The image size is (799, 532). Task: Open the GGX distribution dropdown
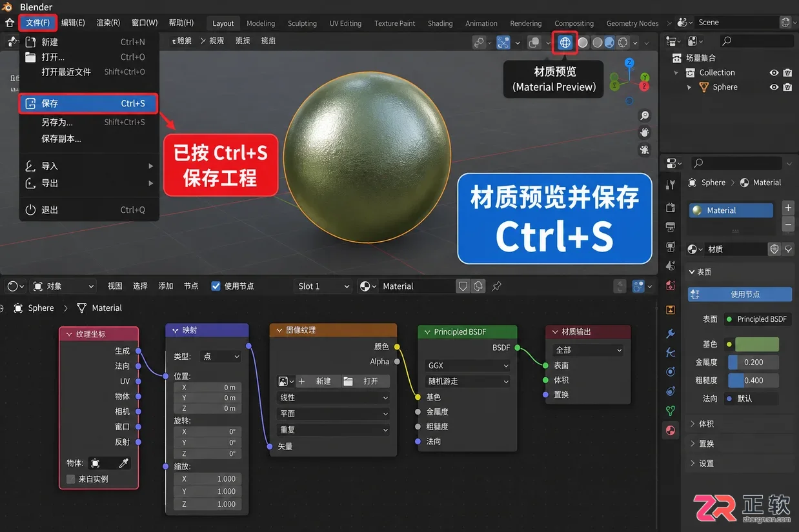point(467,365)
